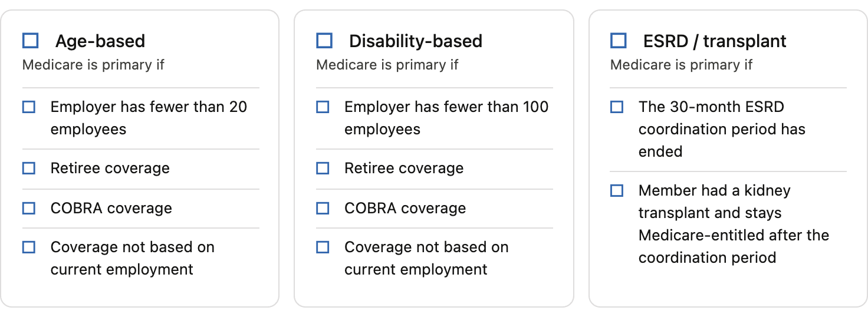Check 30-month ESRD coordination period ended
Image resolution: width=868 pixels, height=317 pixels.
coord(617,107)
